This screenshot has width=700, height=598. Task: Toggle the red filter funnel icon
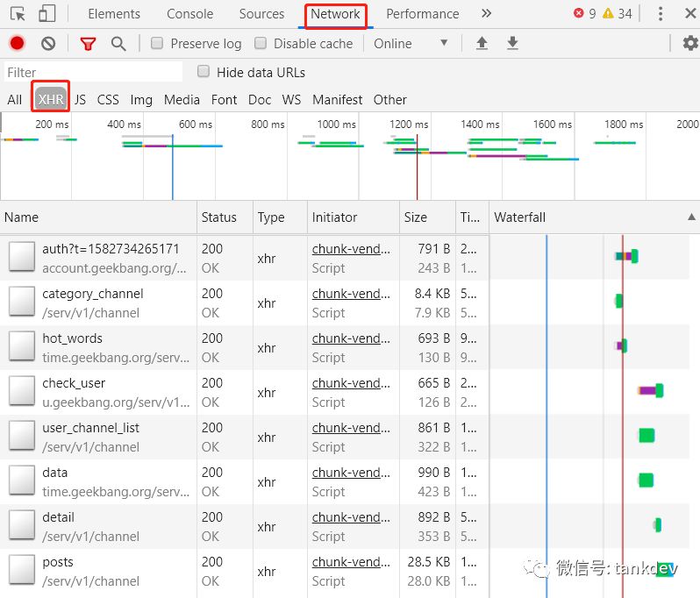88,44
